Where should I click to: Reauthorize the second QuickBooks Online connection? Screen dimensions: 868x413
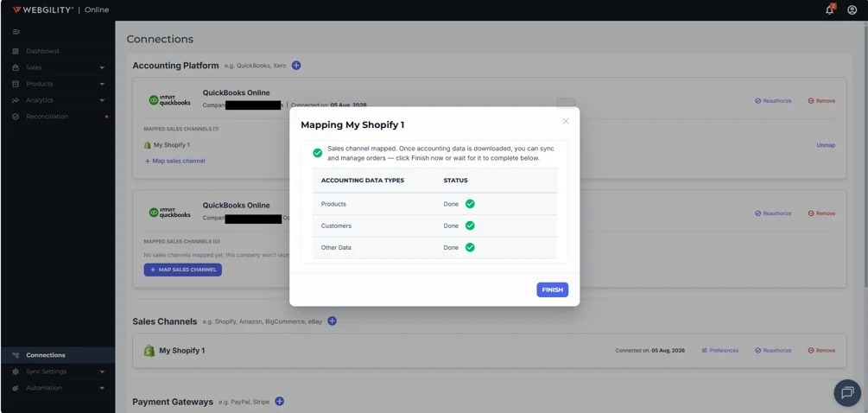pyautogui.click(x=773, y=213)
